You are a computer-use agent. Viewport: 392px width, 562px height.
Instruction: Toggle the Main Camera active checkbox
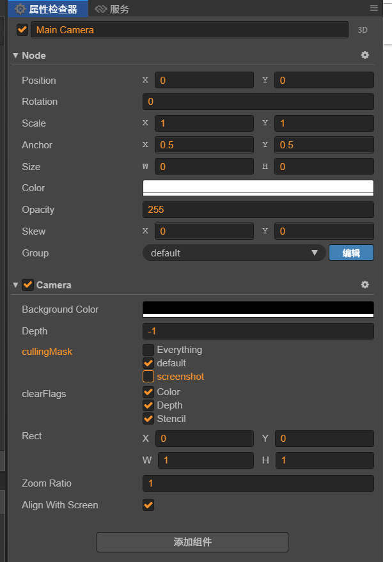pos(22,29)
